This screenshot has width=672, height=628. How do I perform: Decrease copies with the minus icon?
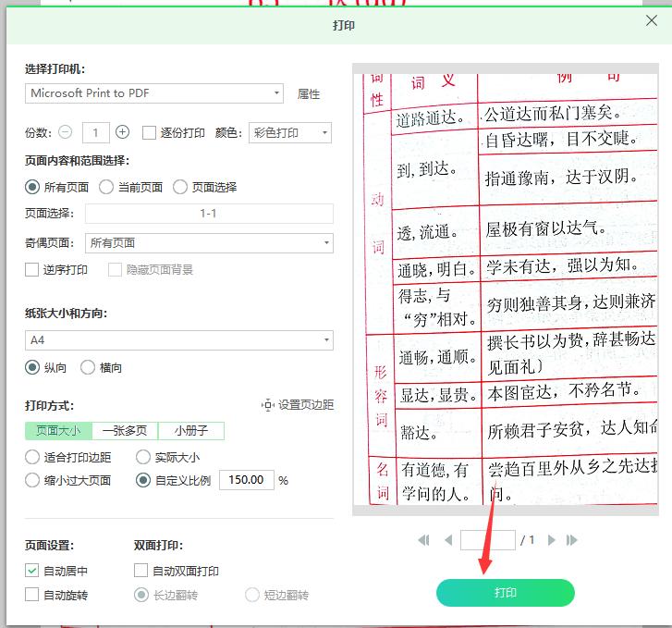[65, 132]
